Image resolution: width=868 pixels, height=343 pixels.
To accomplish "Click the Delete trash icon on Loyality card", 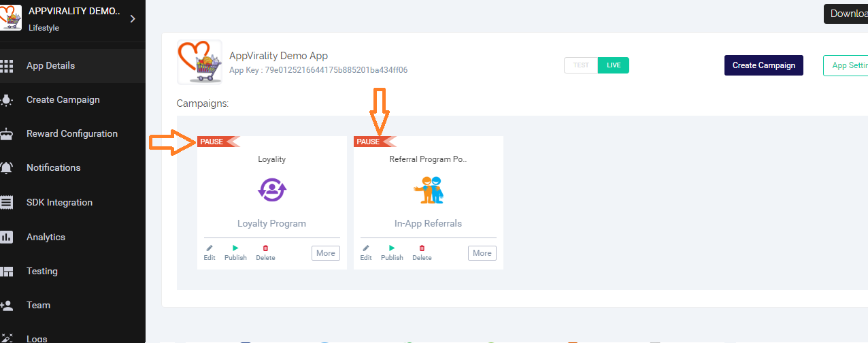I will (x=265, y=248).
